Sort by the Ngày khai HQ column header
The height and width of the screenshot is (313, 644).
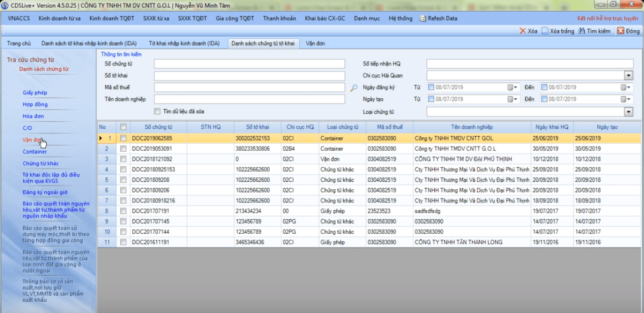pos(552,127)
